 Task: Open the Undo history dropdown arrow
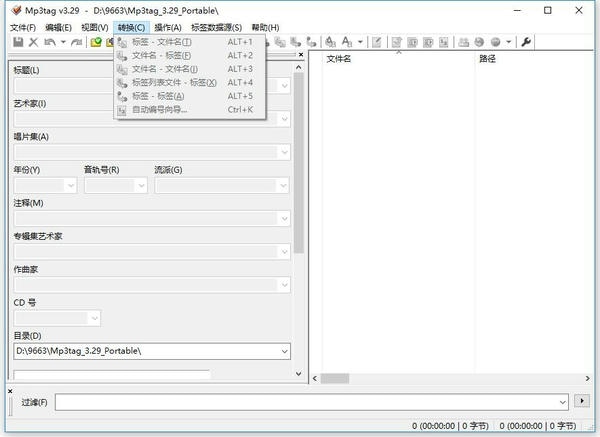[63, 42]
